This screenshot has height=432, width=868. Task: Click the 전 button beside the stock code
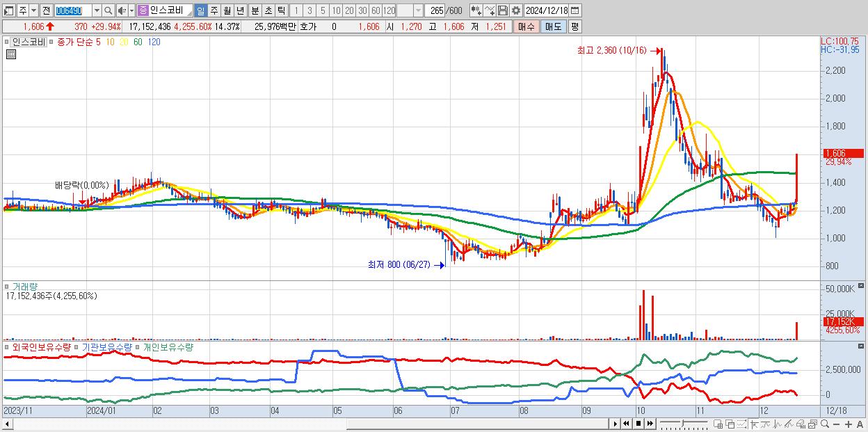click(46, 10)
